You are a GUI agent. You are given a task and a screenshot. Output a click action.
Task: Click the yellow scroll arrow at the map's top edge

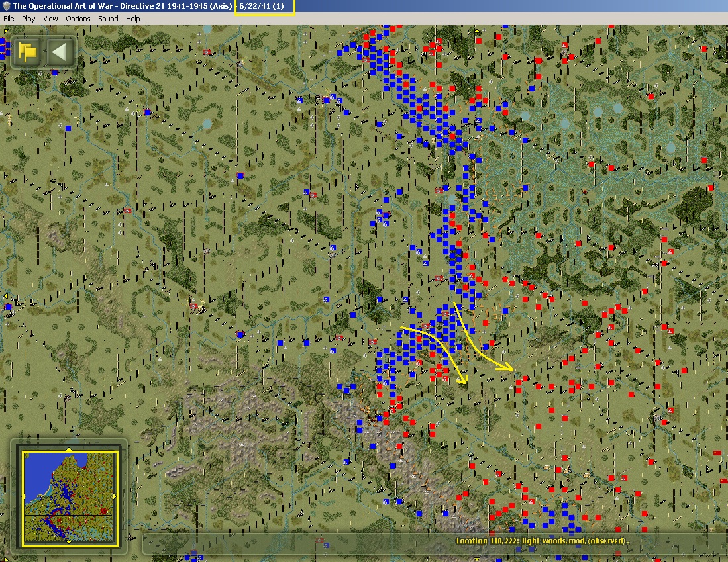coord(477,30)
